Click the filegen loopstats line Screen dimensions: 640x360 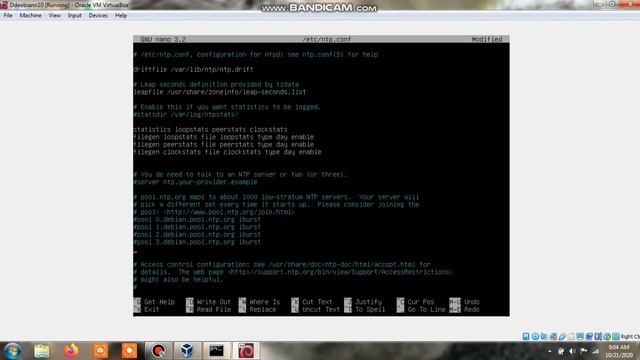click(x=224, y=137)
